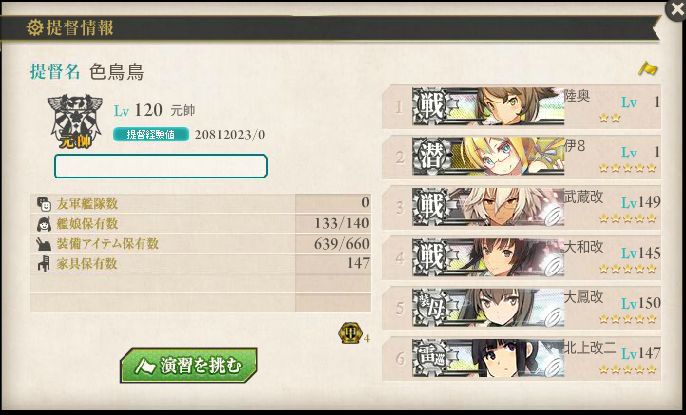Image resolution: width=686 pixels, height=415 pixels.
Task: Click the empty admiral comment field
Action: click(x=161, y=166)
